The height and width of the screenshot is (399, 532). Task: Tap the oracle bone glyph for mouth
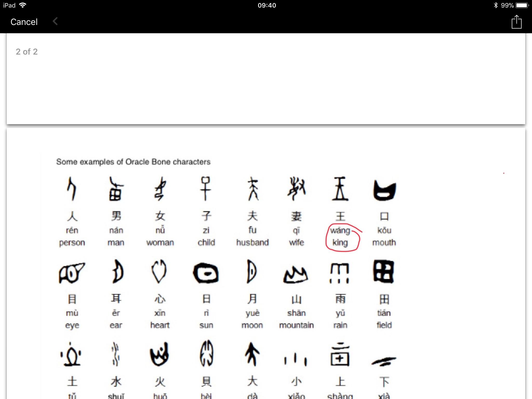click(384, 190)
